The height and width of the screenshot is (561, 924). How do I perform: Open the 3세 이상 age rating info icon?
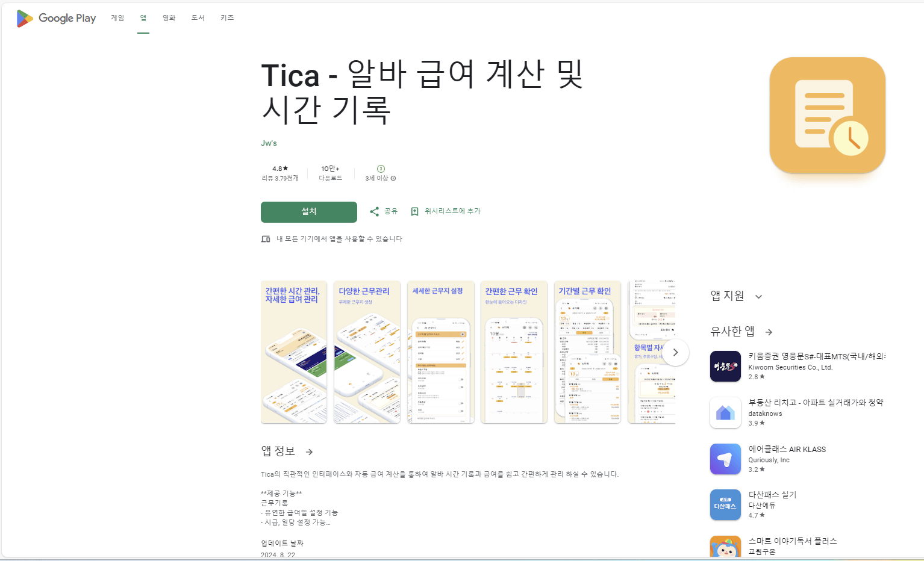(x=393, y=178)
